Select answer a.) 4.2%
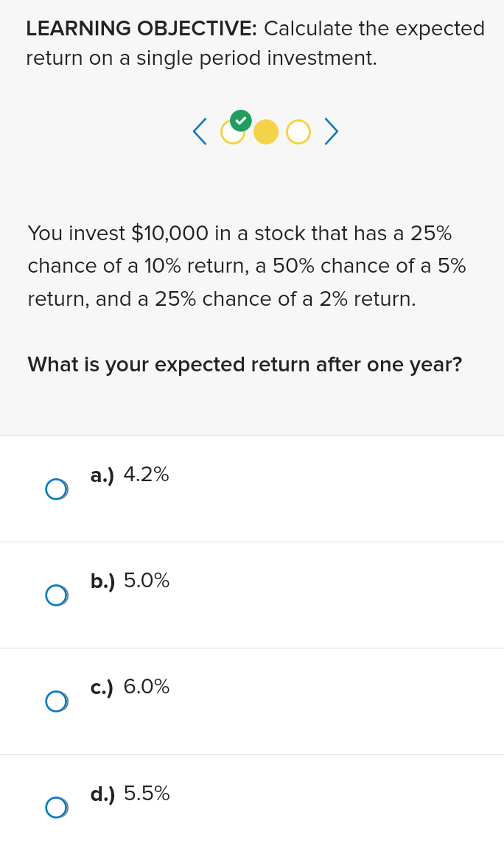Image resolution: width=504 pixels, height=843 pixels. (x=57, y=489)
